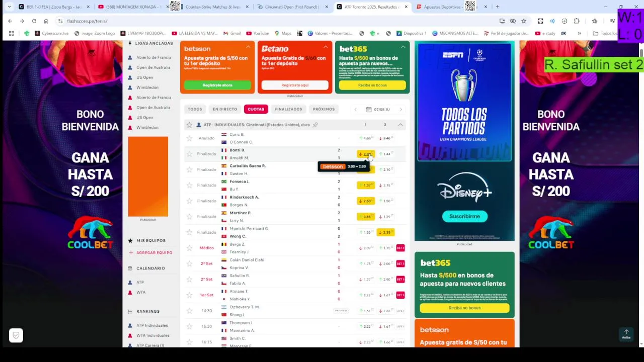
Task: Click the Arriba scroll-to-top button
Action: pyautogui.click(x=626, y=334)
